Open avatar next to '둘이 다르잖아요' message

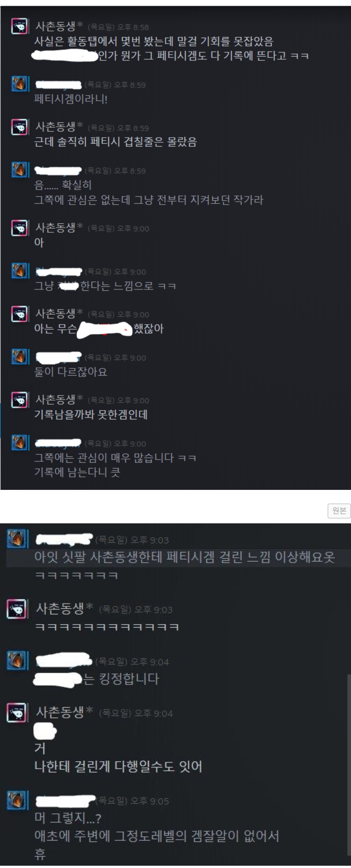(19, 356)
